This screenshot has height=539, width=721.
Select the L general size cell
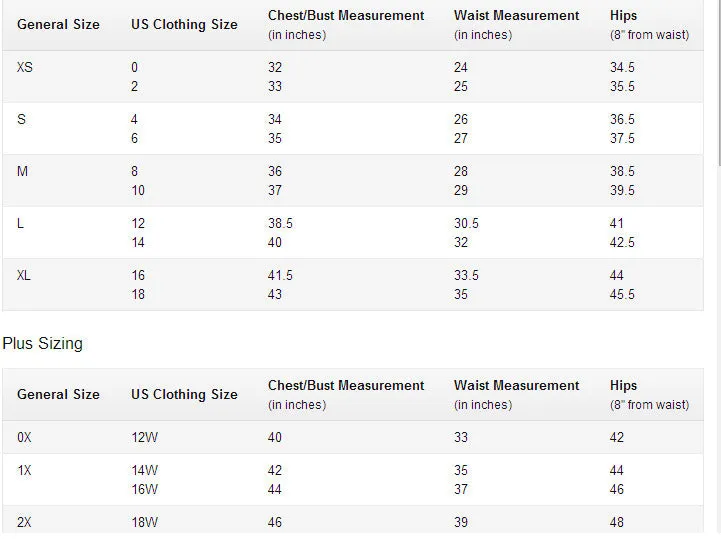click(20, 223)
